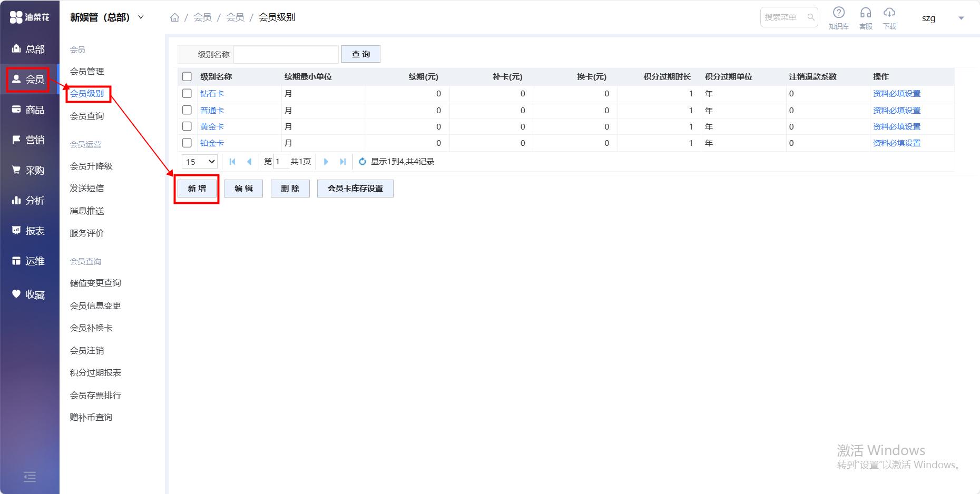The width and height of the screenshot is (980, 494).
Task: Go to last page of the table
Action: click(x=343, y=162)
